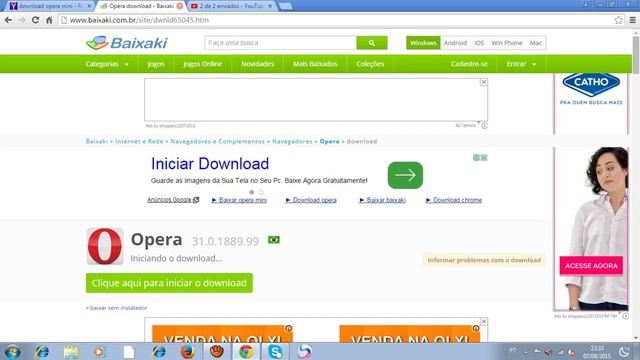Click the red Opera logo icon
Viewport: 640px width, 360px height.
click(x=105, y=246)
